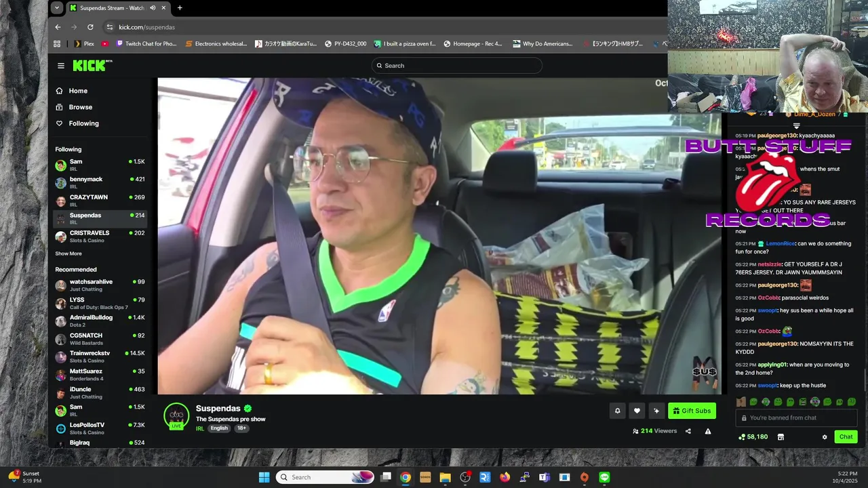Image resolution: width=868 pixels, height=488 pixels.
Task: Click the Gift Subs button
Action: pyautogui.click(x=692, y=411)
